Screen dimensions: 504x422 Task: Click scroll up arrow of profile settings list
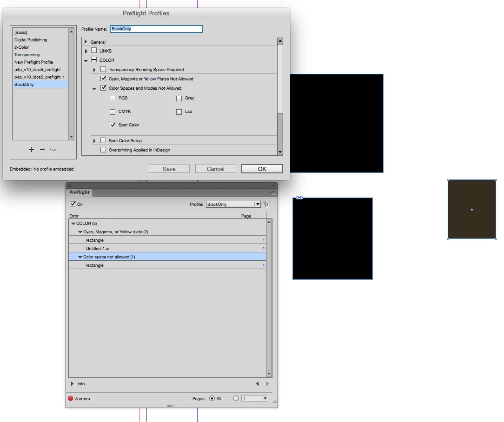(x=280, y=41)
